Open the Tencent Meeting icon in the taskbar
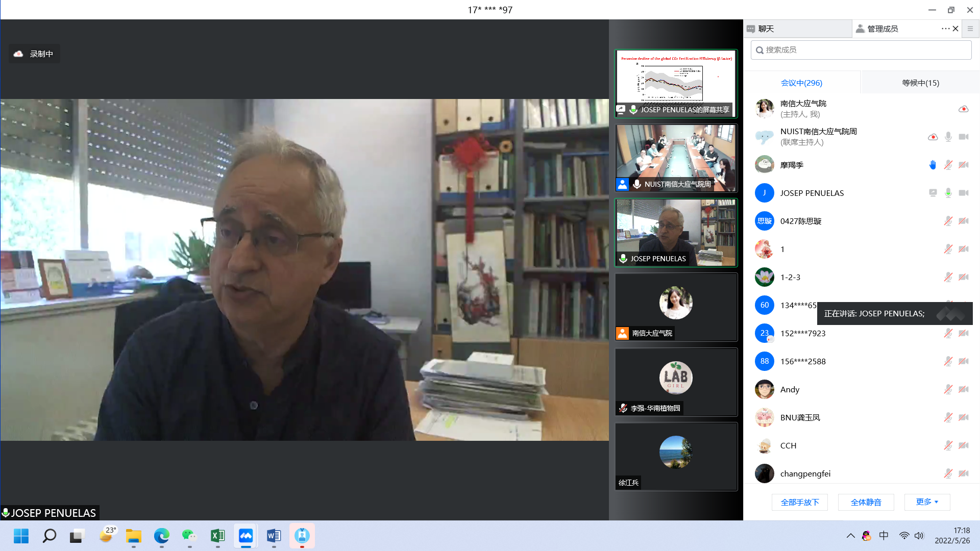 point(246,536)
